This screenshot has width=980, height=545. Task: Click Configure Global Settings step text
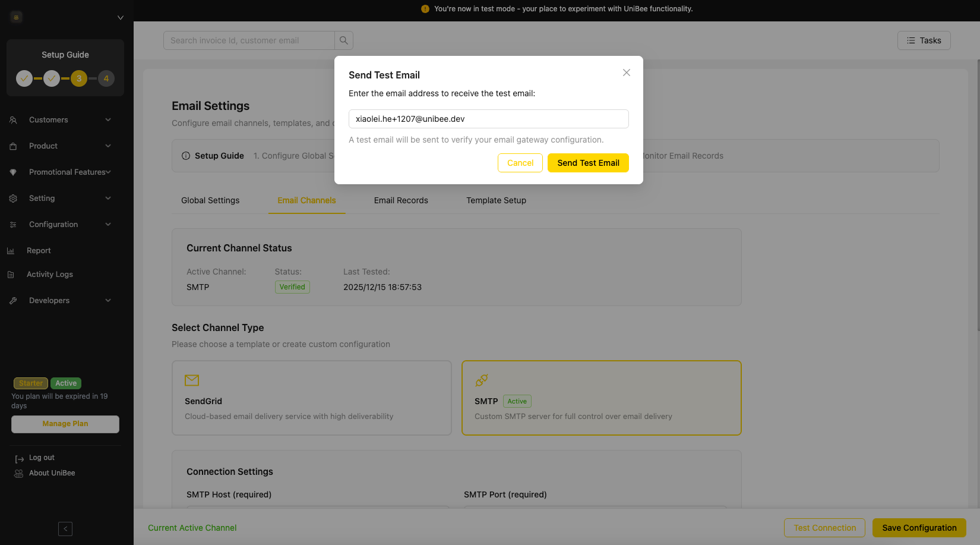294,156
